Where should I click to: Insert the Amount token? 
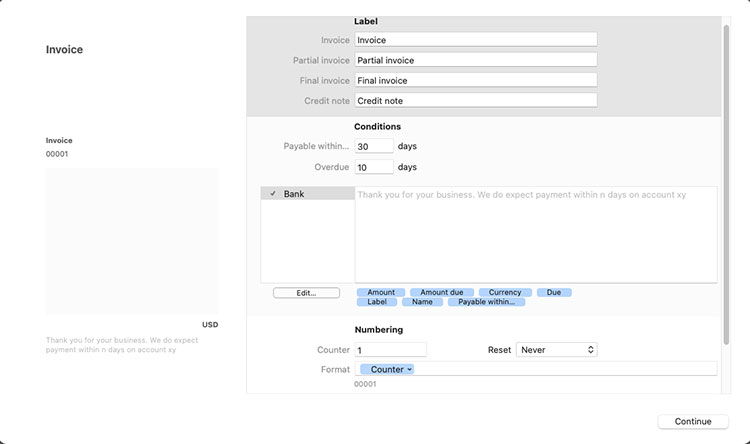(x=381, y=292)
